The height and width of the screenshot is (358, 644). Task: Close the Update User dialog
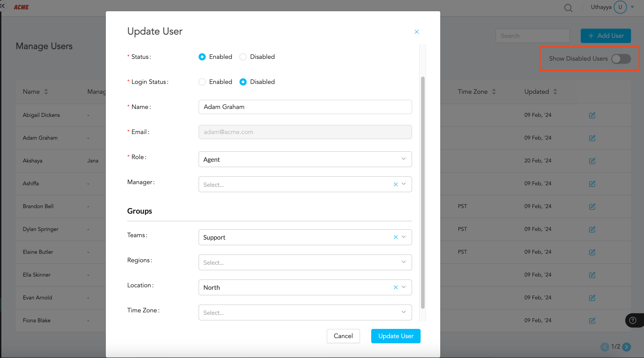(x=417, y=32)
